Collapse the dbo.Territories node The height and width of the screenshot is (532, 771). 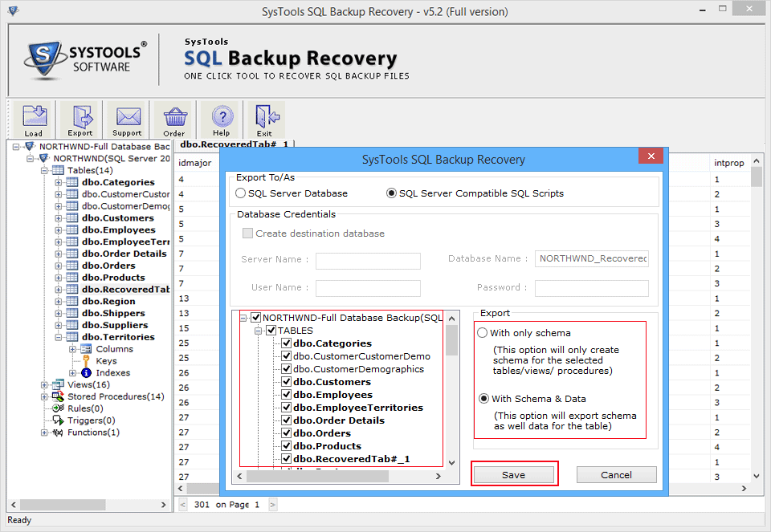coord(59,337)
